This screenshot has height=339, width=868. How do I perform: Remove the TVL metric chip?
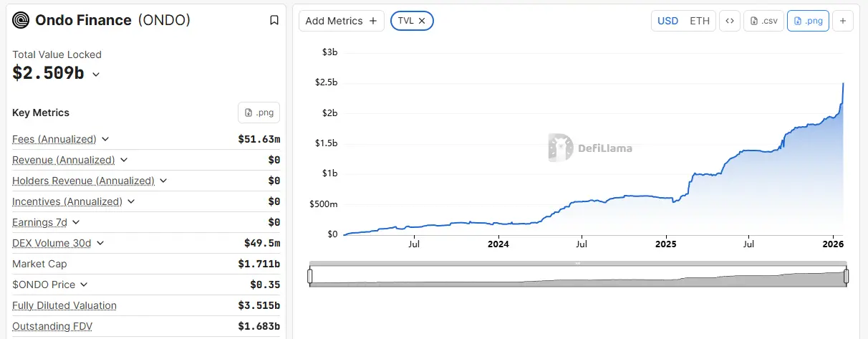click(422, 21)
